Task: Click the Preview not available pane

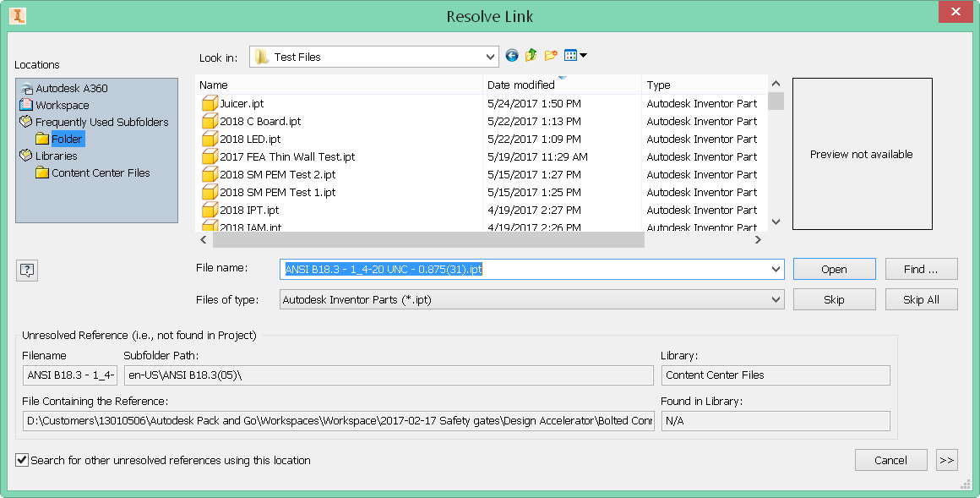Action: pos(863,154)
